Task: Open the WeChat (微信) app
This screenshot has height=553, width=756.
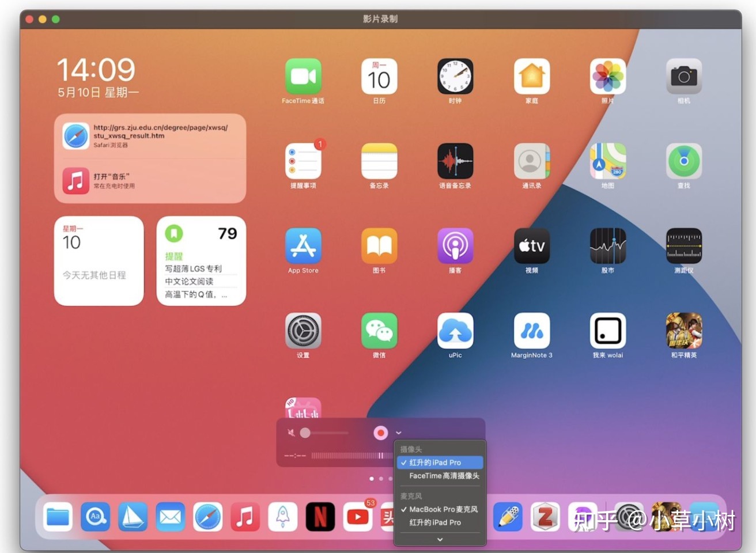Action: [x=379, y=331]
